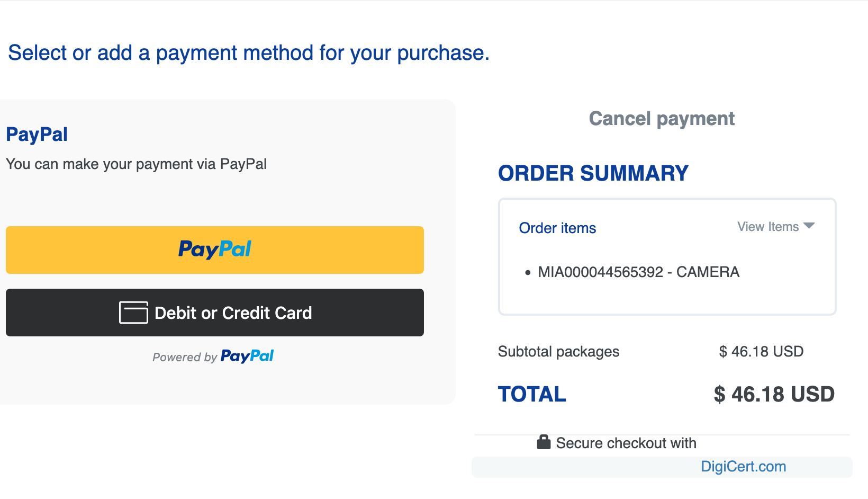Click the ORDER SUMMARY heading
Screen dimensions: 868x499
pyautogui.click(x=593, y=173)
